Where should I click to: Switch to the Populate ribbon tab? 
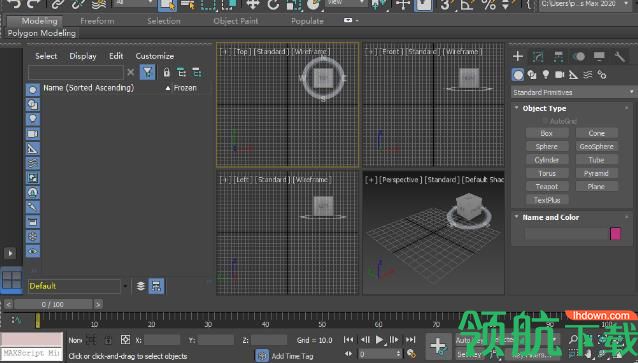pyautogui.click(x=307, y=21)
